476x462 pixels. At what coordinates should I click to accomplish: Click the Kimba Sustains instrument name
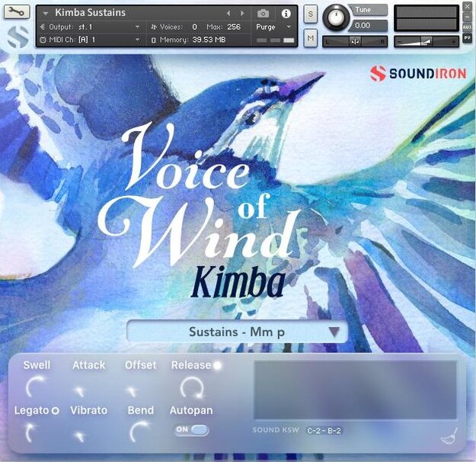point(90,12)
